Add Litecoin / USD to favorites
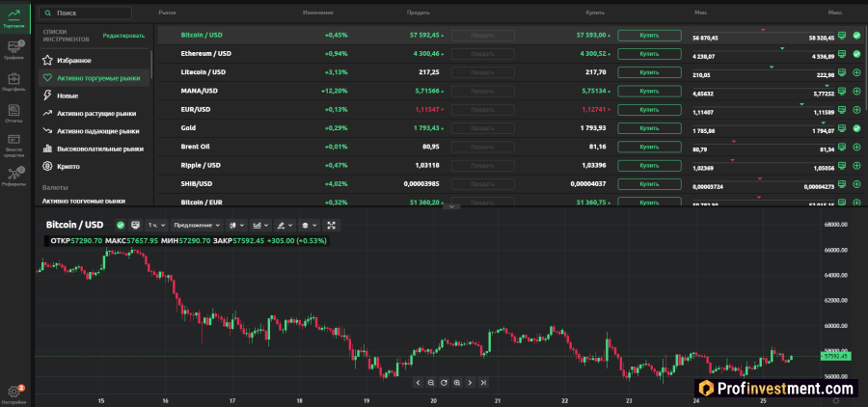 click(x=856, y=72)
